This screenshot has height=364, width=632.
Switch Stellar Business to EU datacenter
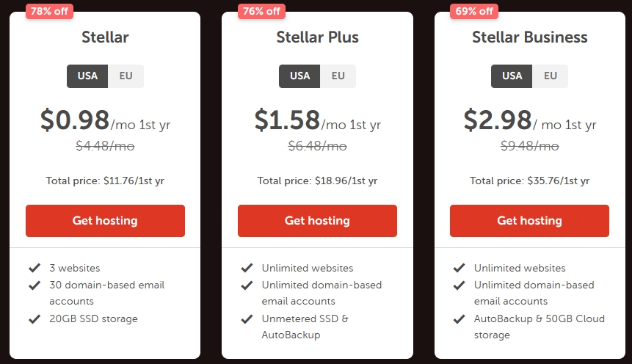(550, 76)
